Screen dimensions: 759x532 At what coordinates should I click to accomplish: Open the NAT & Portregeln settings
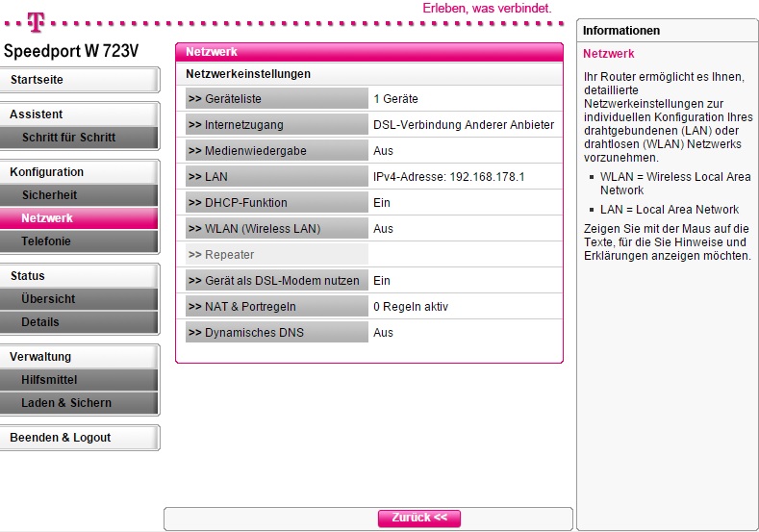pos(276,307)
